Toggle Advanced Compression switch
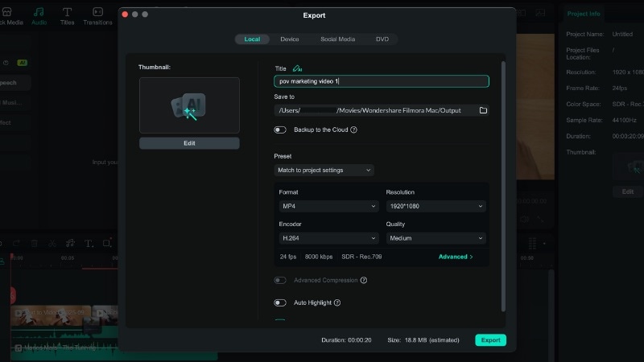The width and height of the screenshot is (644, 362). coord(280,280)
